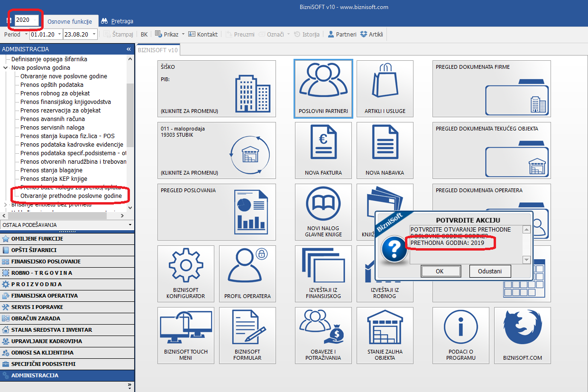Open the Robno - Trgovina section
Viewport: 588px width, 392px height.
pyautogui.click(x=67, y=273)
